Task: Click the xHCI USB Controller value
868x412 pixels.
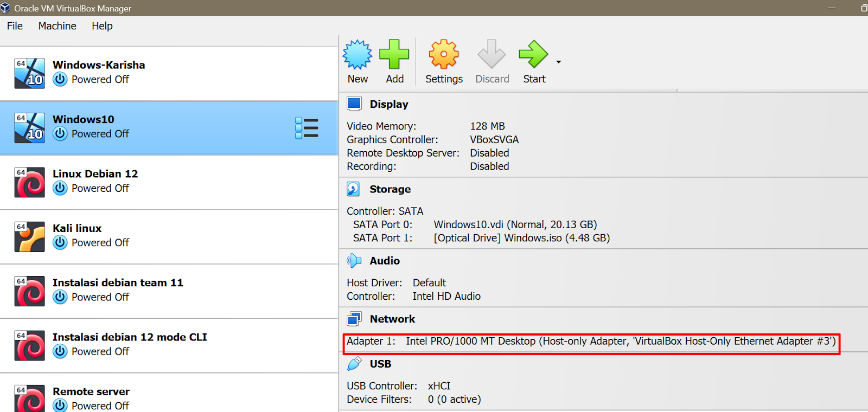Action: (x=439, y=386)
